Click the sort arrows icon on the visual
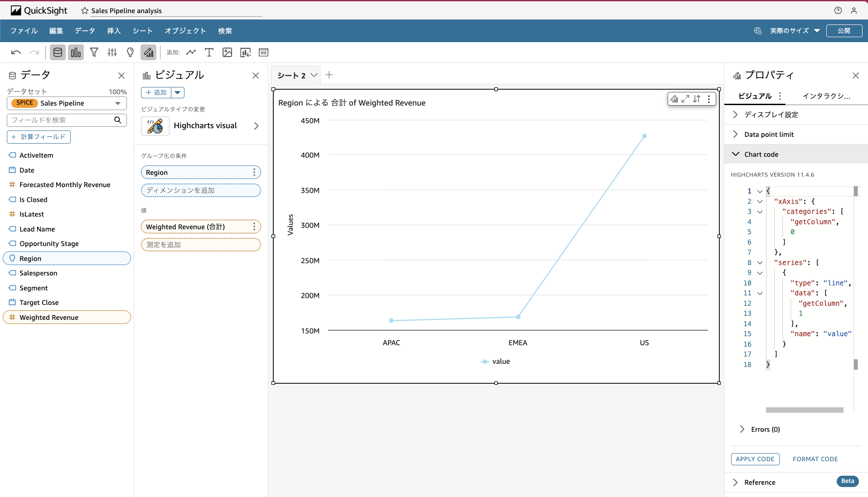This screenshot has height=497, width=868. [x=697, y=99]
